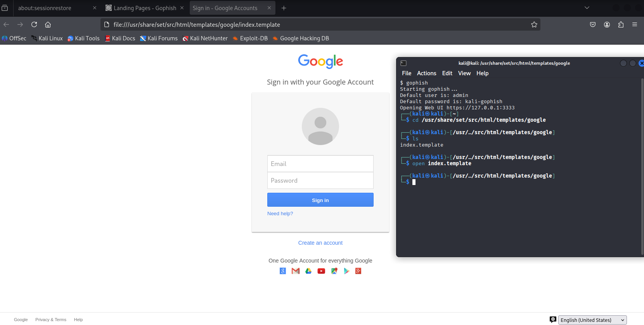
Task: Open the Extensions puzzle icon
Action: point(621,24)
